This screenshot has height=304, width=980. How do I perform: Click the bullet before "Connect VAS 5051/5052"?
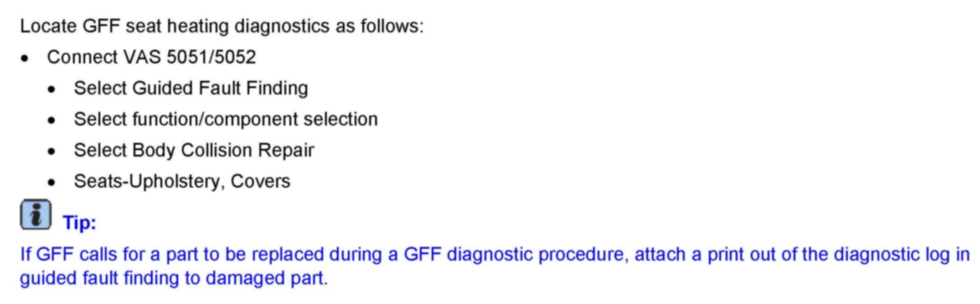[x=25, y=58]
